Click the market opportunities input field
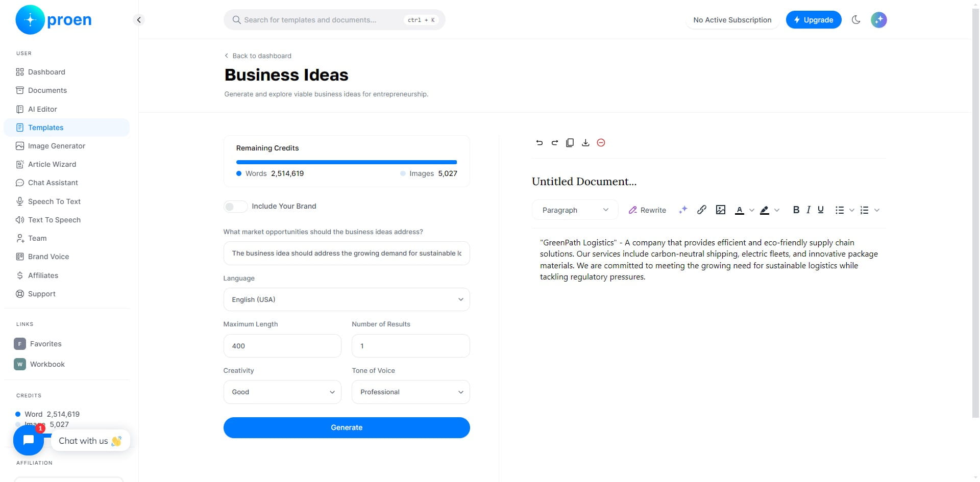Viewport: 980px width, 482px height. 347,253
